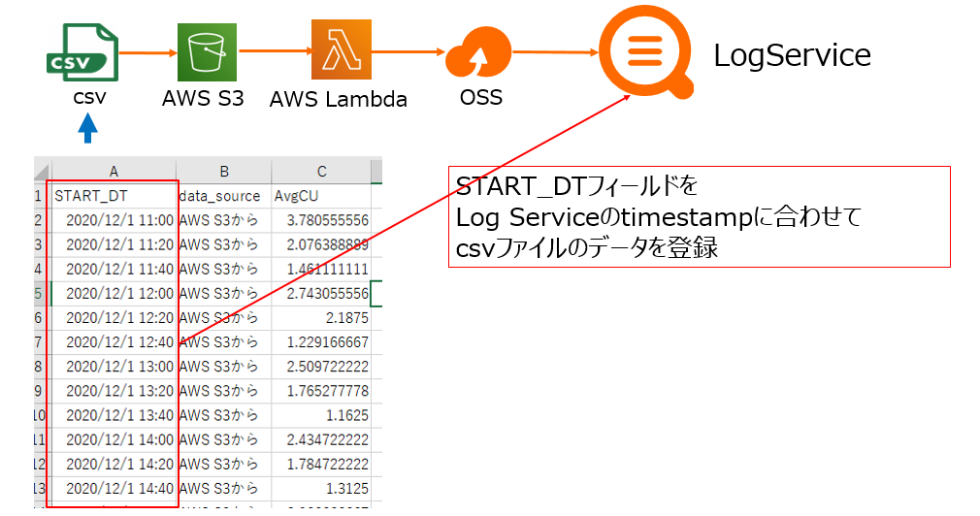Select AvgCU value 2.743055556
Viewport: 980px width, 516px height.
tap(321, 294)
